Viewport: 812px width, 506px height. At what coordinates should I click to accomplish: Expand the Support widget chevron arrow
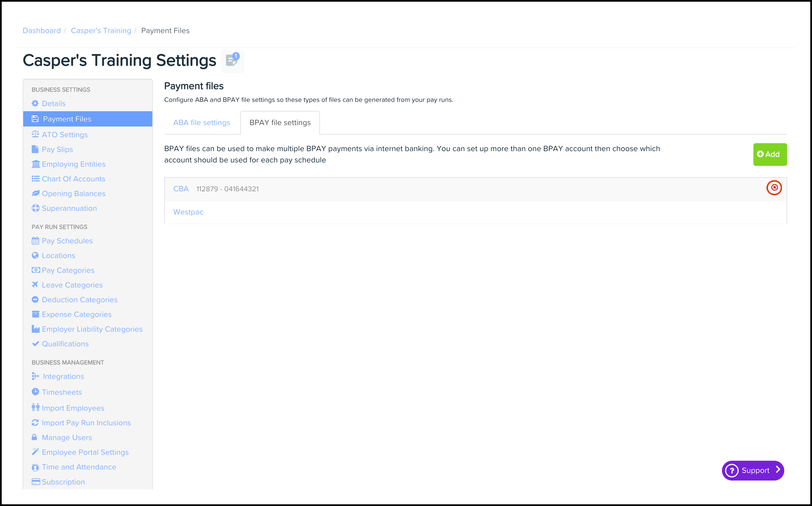[x=778, y=470]
